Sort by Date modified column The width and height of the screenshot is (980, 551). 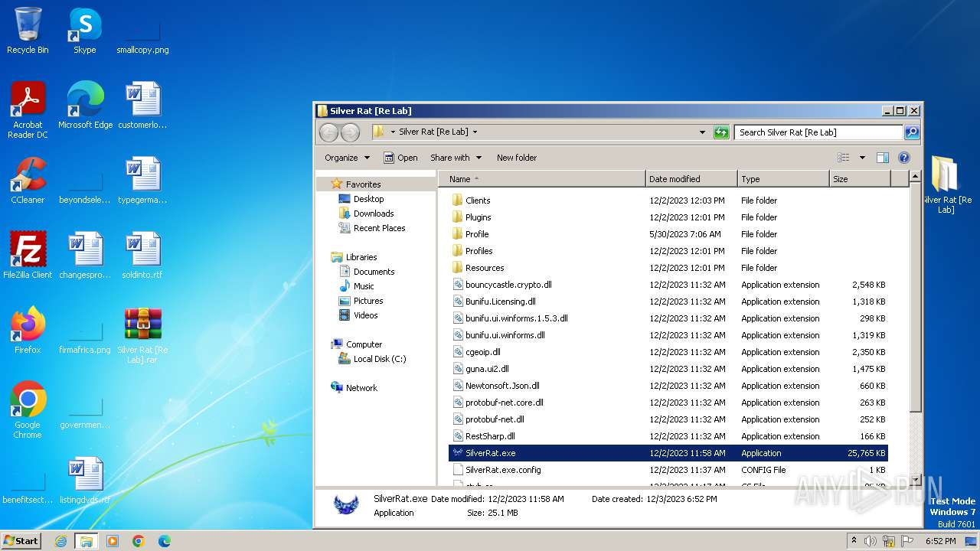[x=691, y=179]
